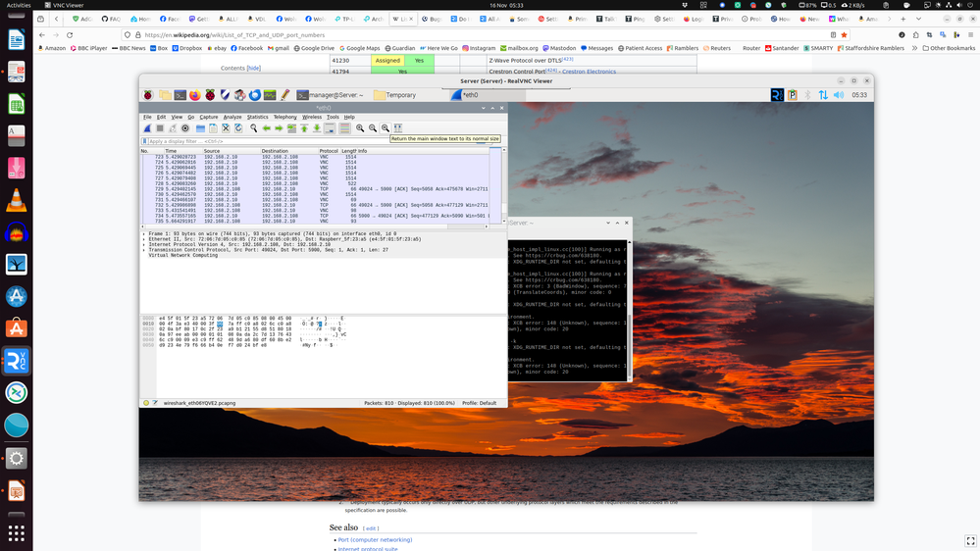Open the Pi network tray icon
The height and width of the screenshot is (551, 980).
[823, 95]
